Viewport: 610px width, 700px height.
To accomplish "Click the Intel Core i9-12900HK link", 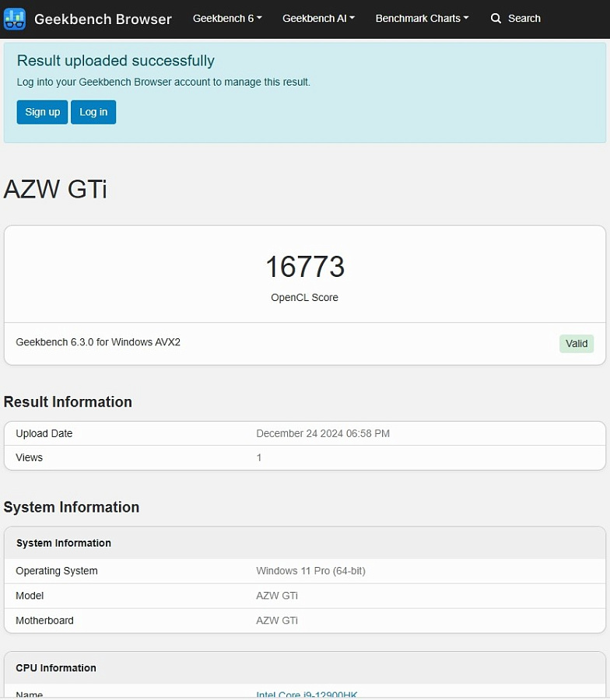I will point(307,695).
